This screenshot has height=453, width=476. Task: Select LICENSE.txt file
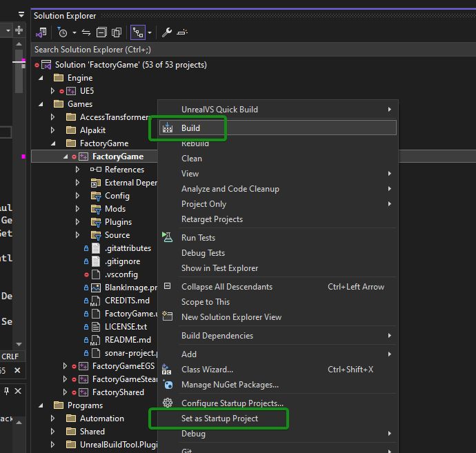126,326
